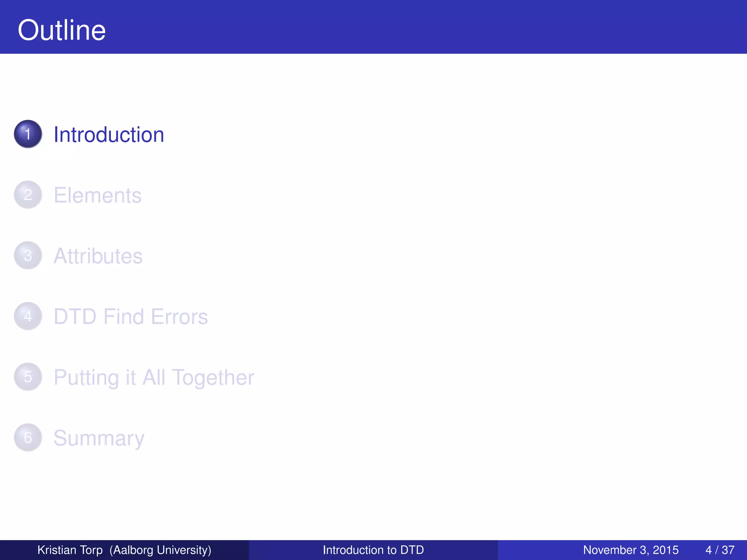Click the faded number 4 bullet
The height and width of the screenshot is (560, 747).
click(x=28, y=316)
